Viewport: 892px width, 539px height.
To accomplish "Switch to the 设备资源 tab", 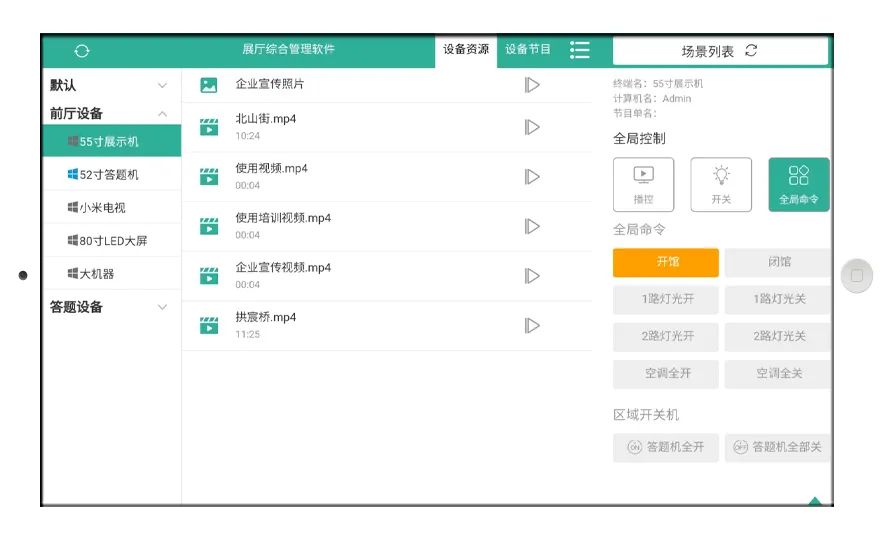I will 466,50.
